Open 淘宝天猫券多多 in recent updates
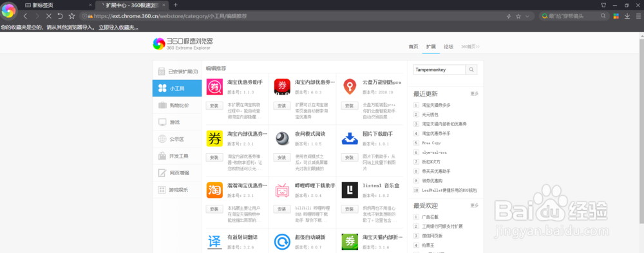 (436, 105)
